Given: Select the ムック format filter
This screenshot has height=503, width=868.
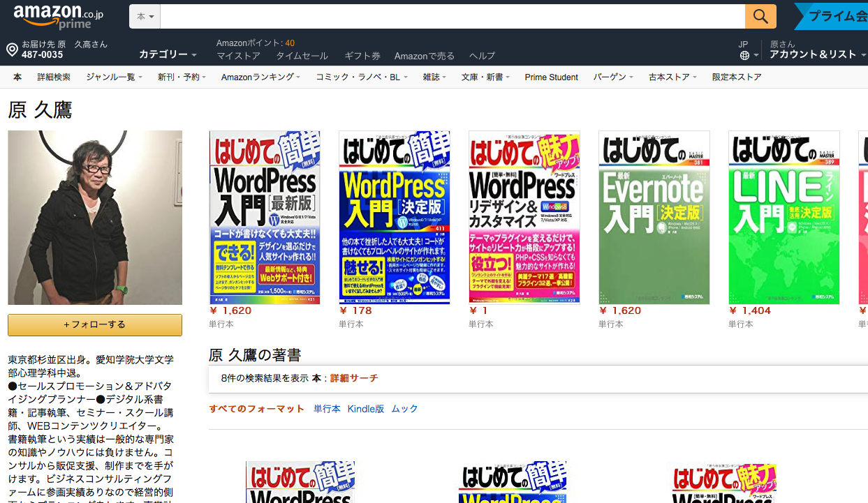Looking at the screenshot, I should (404, 409).
